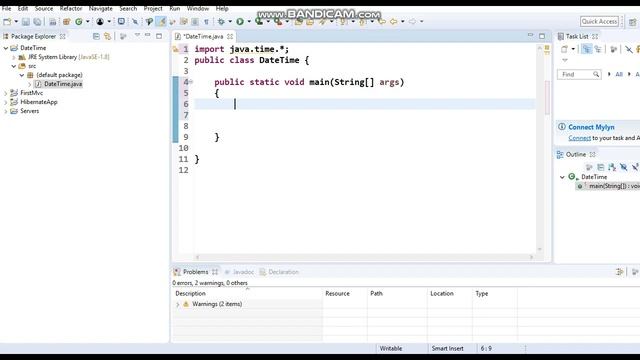The width and height of the screenshot is (640, 360).
Task: Open the Project menu
Action: point(153,8)
